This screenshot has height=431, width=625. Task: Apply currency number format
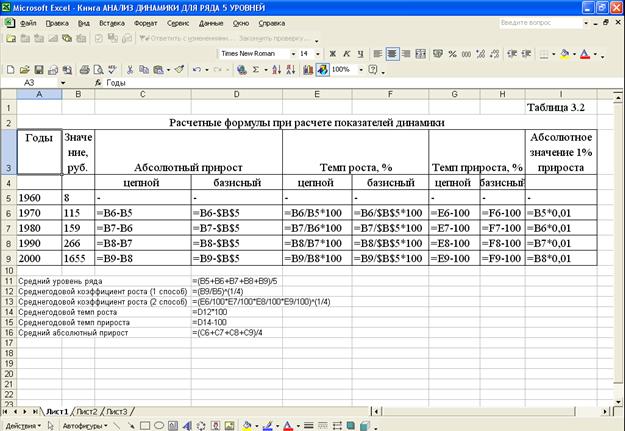438,54
